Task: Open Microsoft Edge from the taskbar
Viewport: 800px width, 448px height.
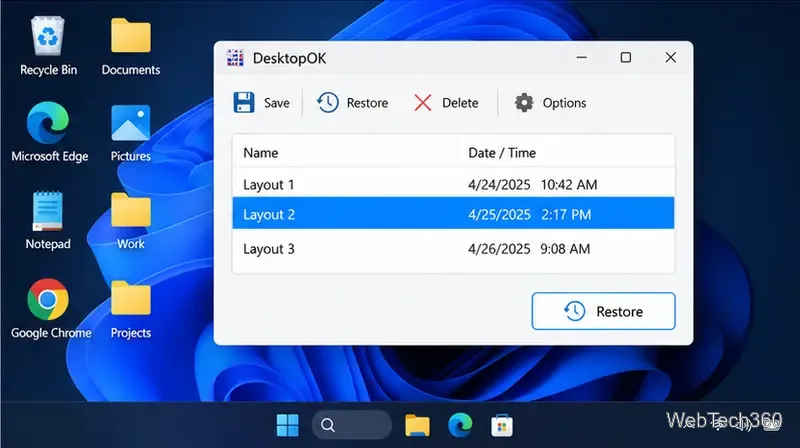Action: [460, 425]
